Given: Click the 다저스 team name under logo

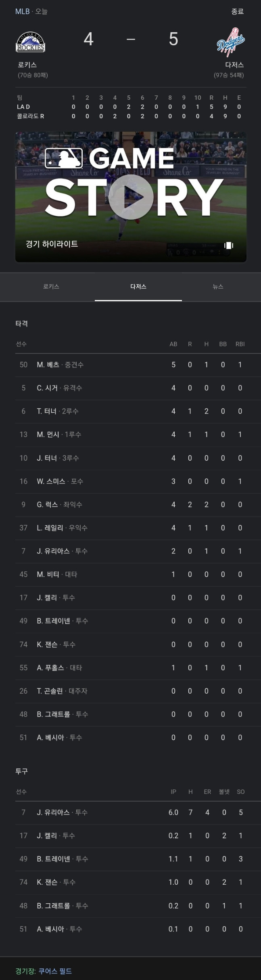Looking at the screenshot, I should [234, 65].
